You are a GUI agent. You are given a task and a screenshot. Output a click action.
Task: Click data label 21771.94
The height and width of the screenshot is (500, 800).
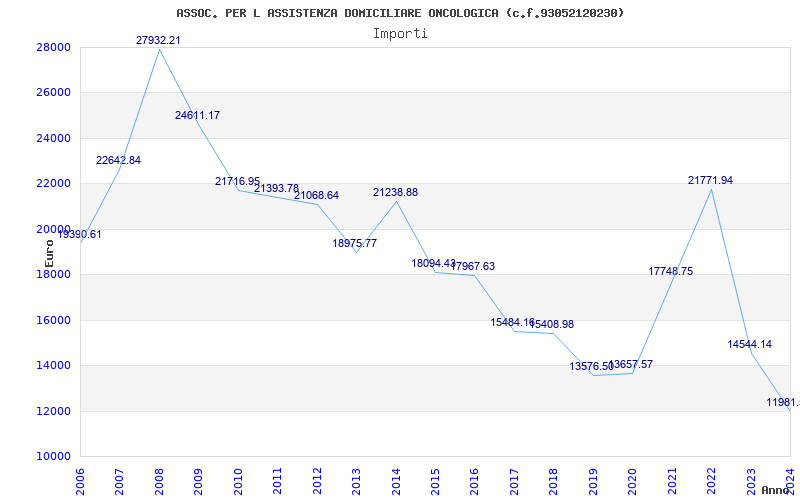point(710,180)
